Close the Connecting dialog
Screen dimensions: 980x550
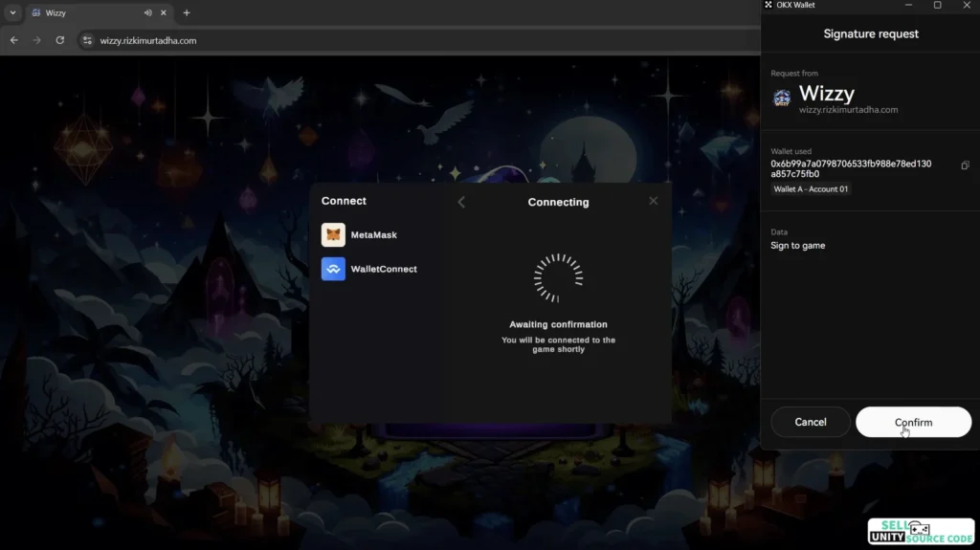point(654,201)
